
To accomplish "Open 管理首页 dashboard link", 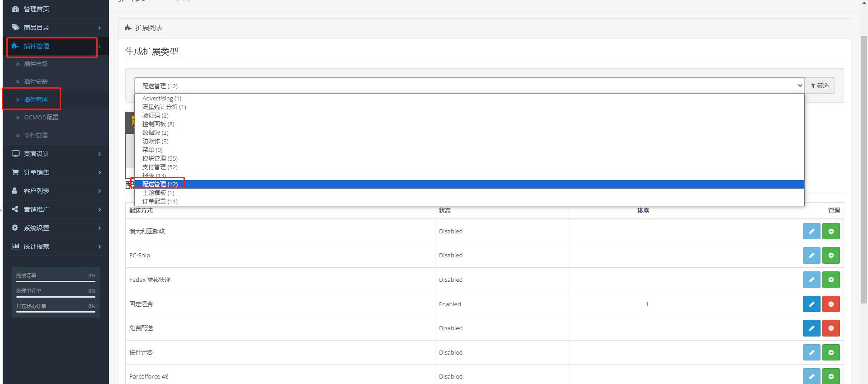I will point(36,9).
